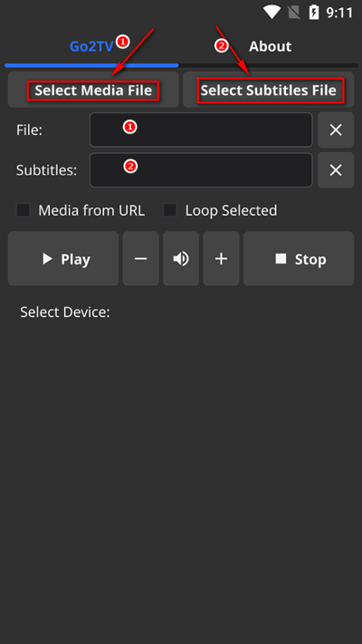This screenshot has height=644, width=362.
Task: Tap the battery icon in status bar
Action: pos(314,13)
